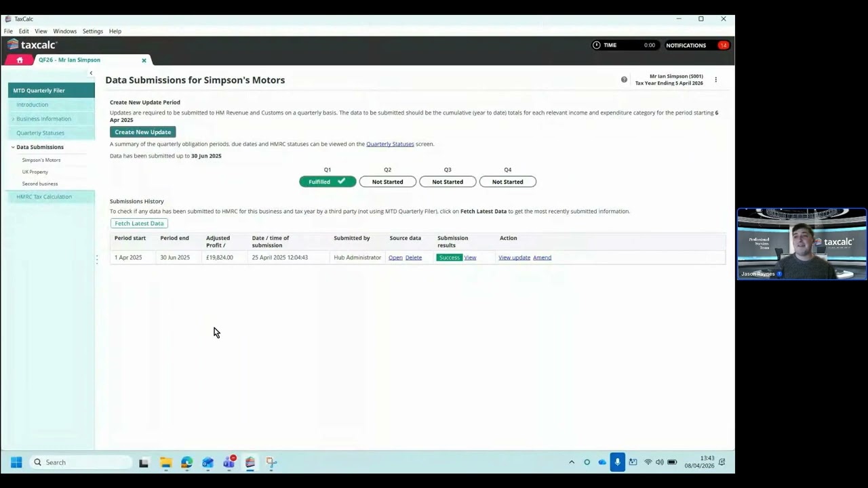Launch Microsoft Edge from taskbar

click(x=186, y=462)
